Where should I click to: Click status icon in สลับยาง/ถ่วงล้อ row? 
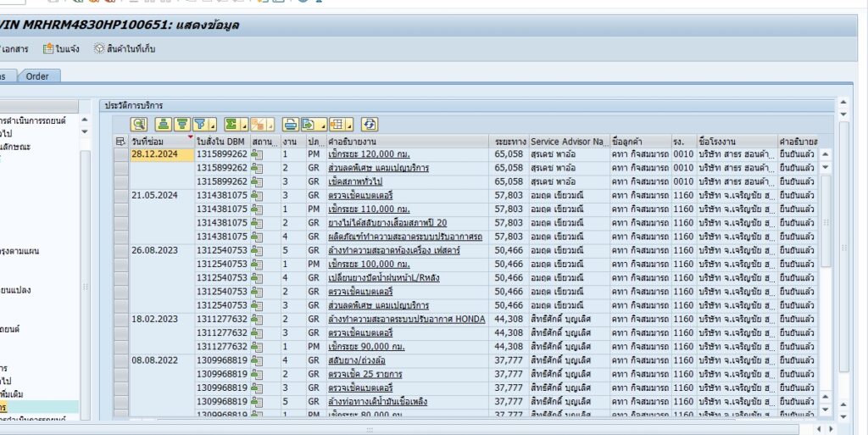pyautogui.click(x=256, y=360)
